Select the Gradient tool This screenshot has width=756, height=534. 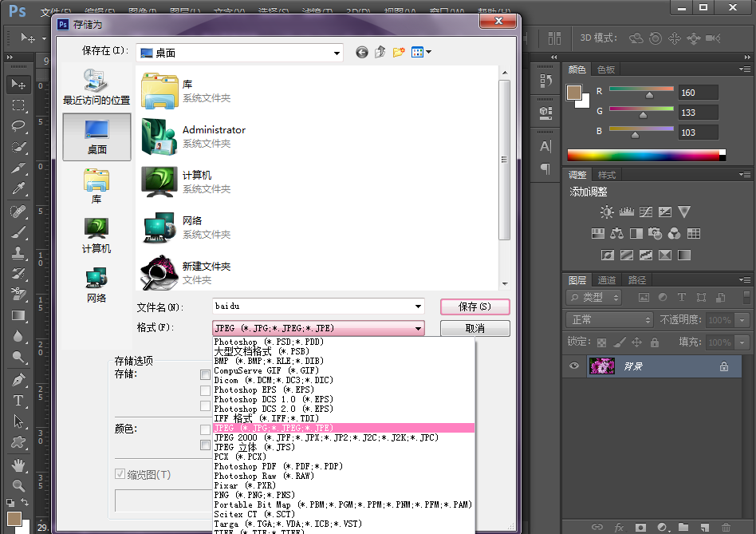tap(18, 315)
